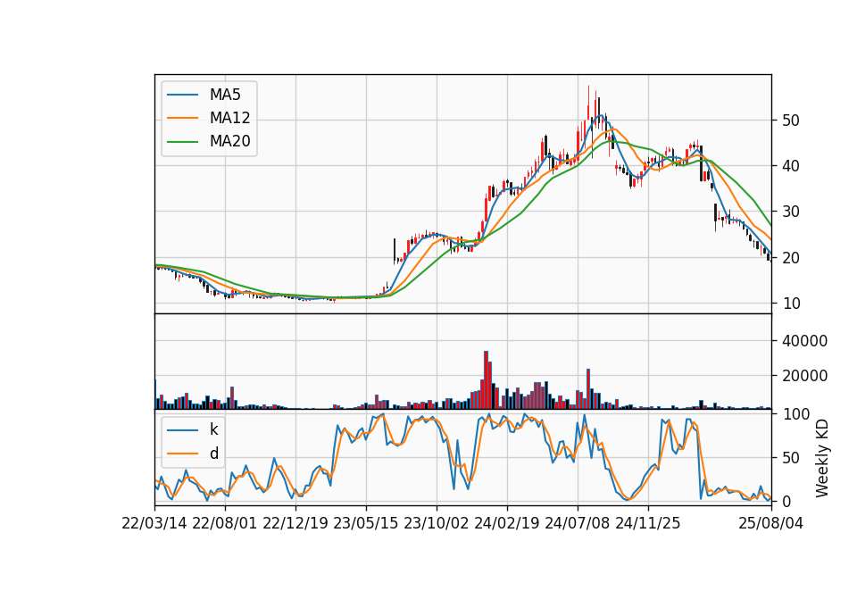Click the MA20 legend label
The height and width of the screenshot is (616, 857).
pos(229,142)
